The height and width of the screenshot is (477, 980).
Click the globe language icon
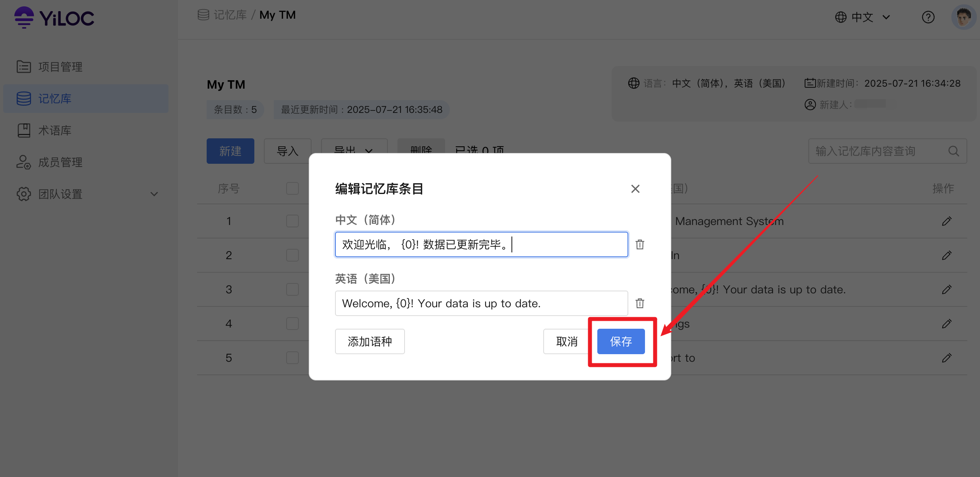point(841,17)
